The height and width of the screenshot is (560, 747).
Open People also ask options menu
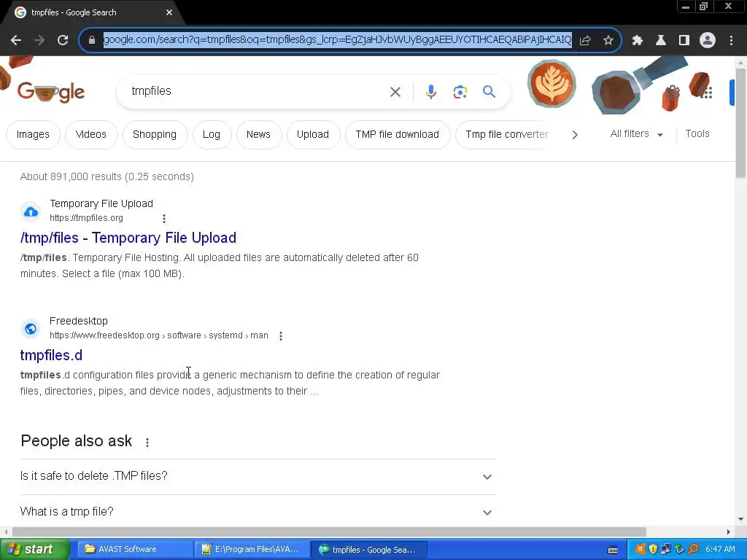click(x=147, y=443)
